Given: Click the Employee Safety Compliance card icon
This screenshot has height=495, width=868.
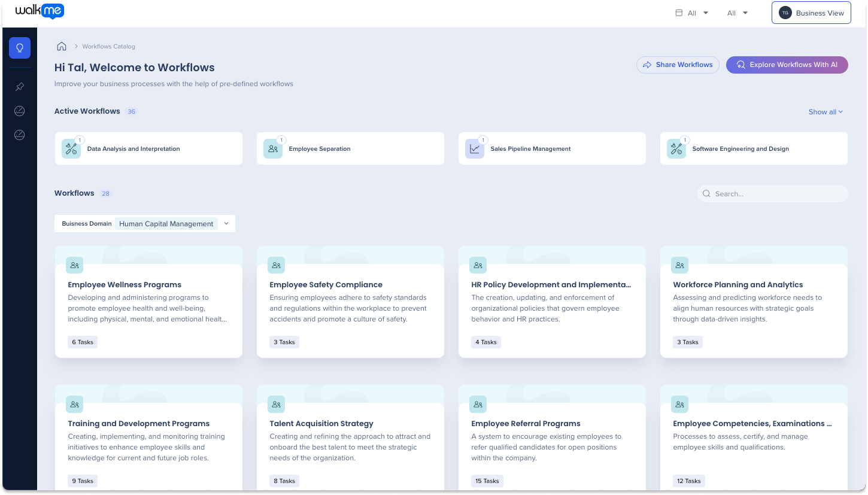Looking at the screenshot, I should pos(276,265).
